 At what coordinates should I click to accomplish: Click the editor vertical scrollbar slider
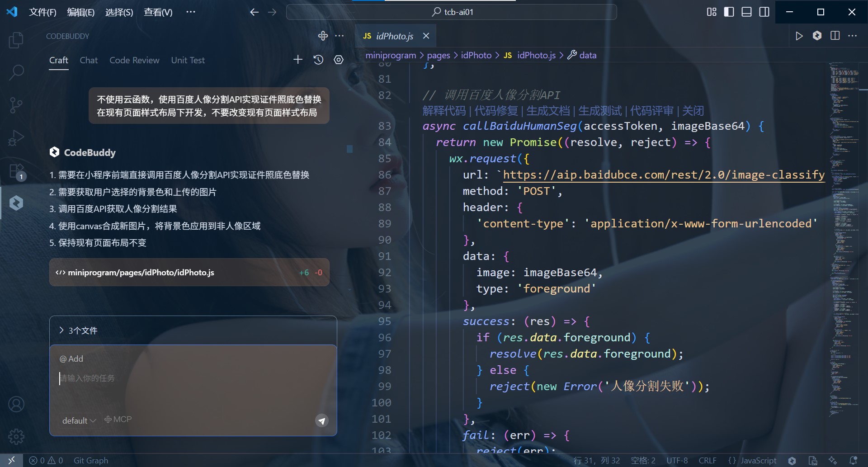pos(863,90)
